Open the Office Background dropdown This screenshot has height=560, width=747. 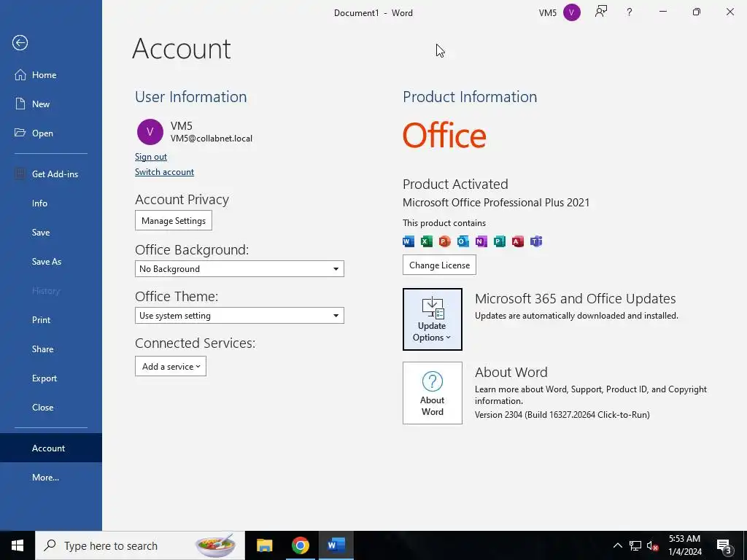239,269
